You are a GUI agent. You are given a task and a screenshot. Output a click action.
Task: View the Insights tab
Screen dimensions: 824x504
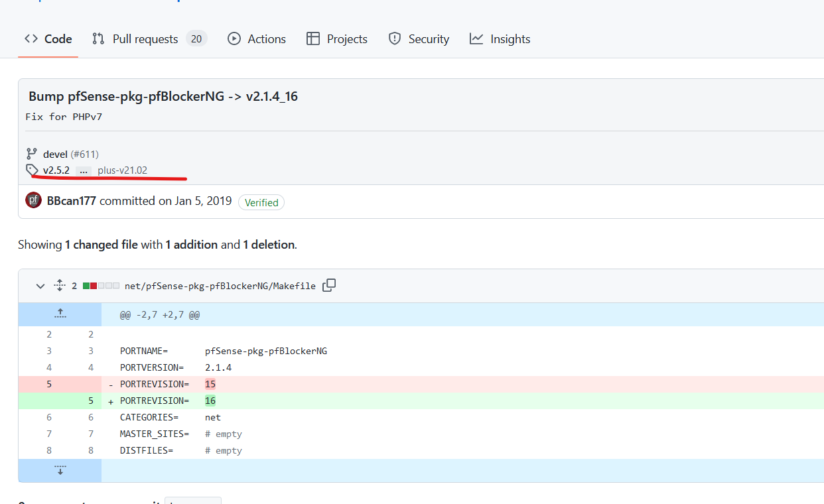pos(500,39)
